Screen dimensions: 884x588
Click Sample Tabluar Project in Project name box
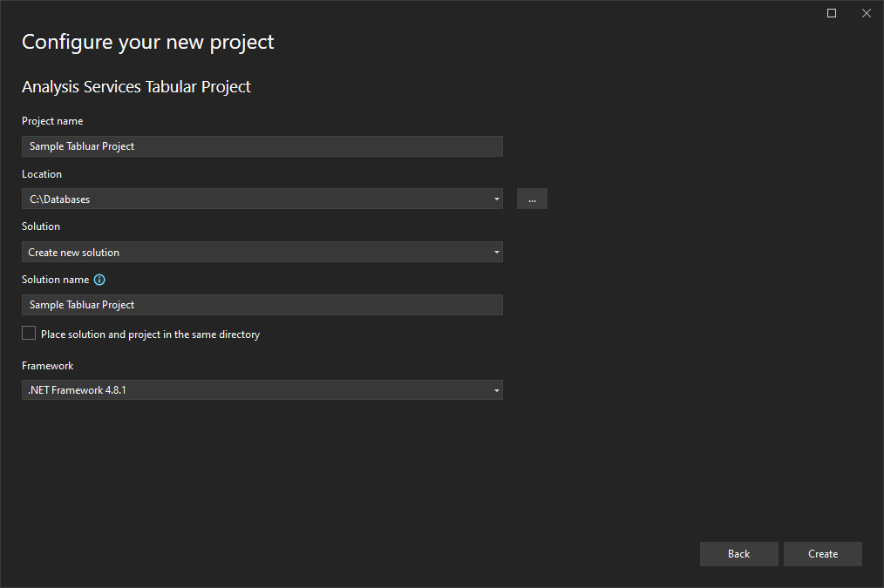coord(81,145)
